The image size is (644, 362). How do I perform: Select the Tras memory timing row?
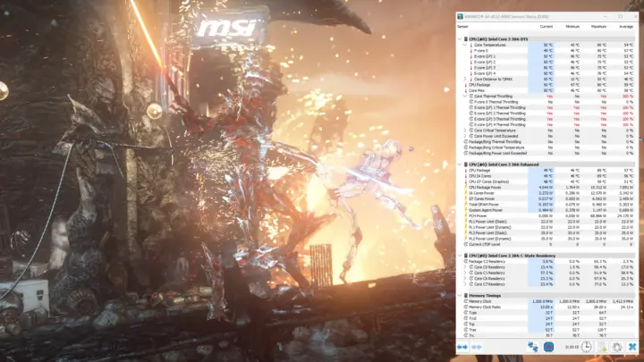(x=548, y=330)
